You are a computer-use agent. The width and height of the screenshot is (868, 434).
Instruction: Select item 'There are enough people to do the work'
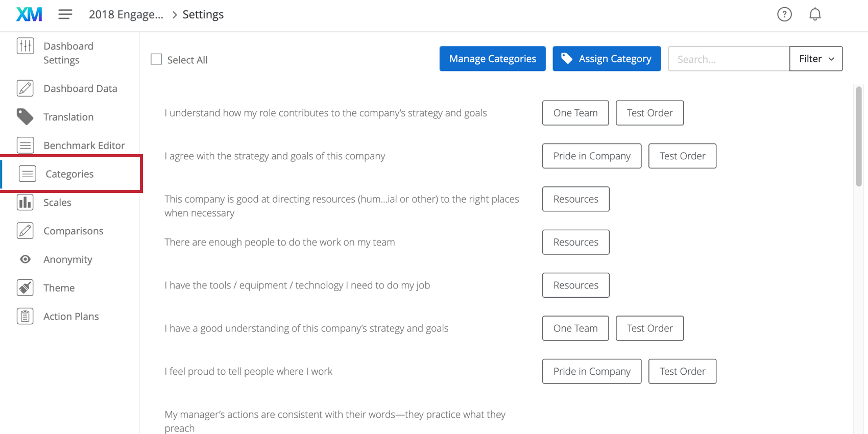[x=280, y=242]
